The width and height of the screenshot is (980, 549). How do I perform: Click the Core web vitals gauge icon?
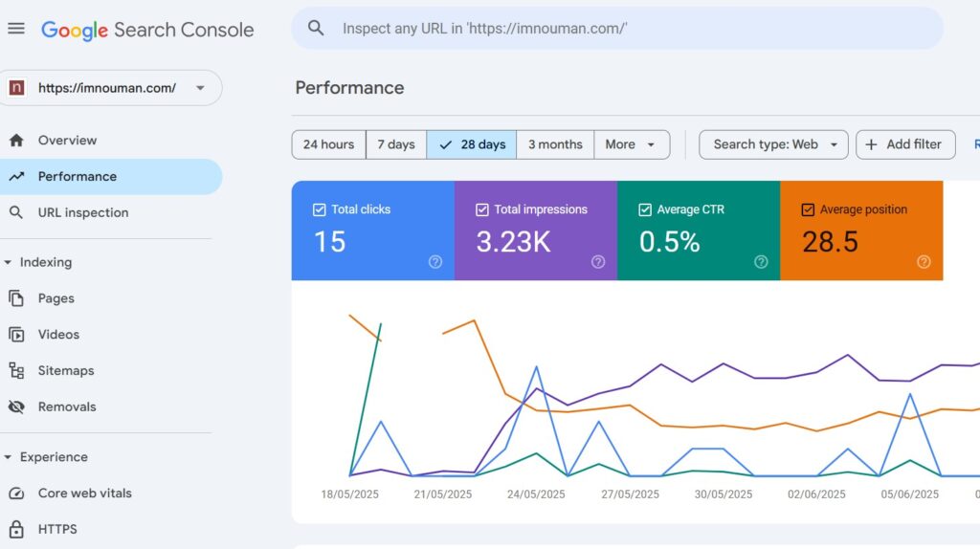(16, 493)
